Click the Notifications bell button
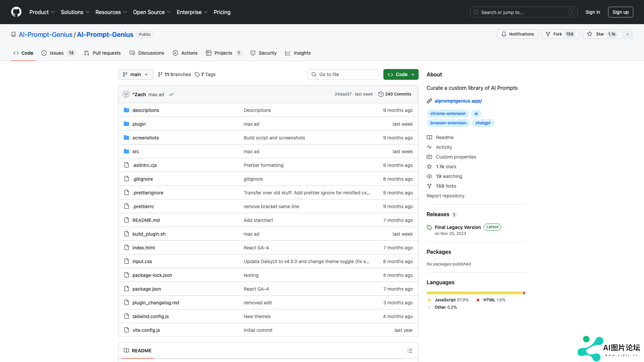Image resolution: width=644 pixels, height=362 pixels. (x=517, y=34)
